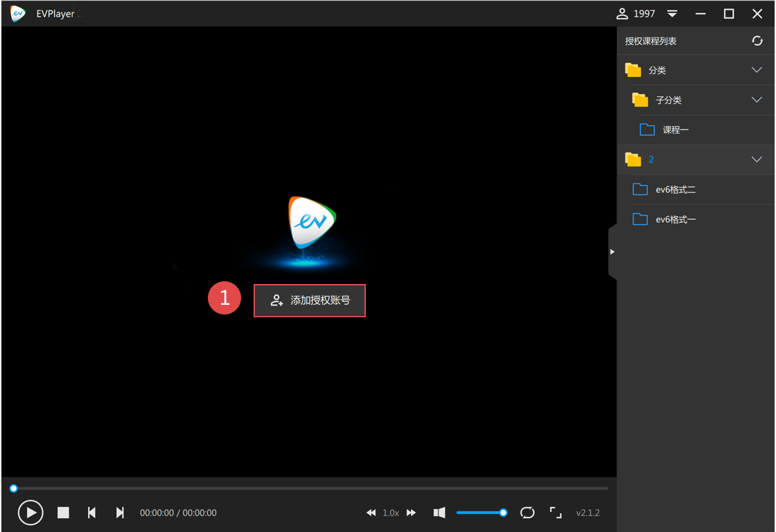Refresh the authorized course list
The height and width of the screenshot is (532, 776).
(x=757, y=40)
